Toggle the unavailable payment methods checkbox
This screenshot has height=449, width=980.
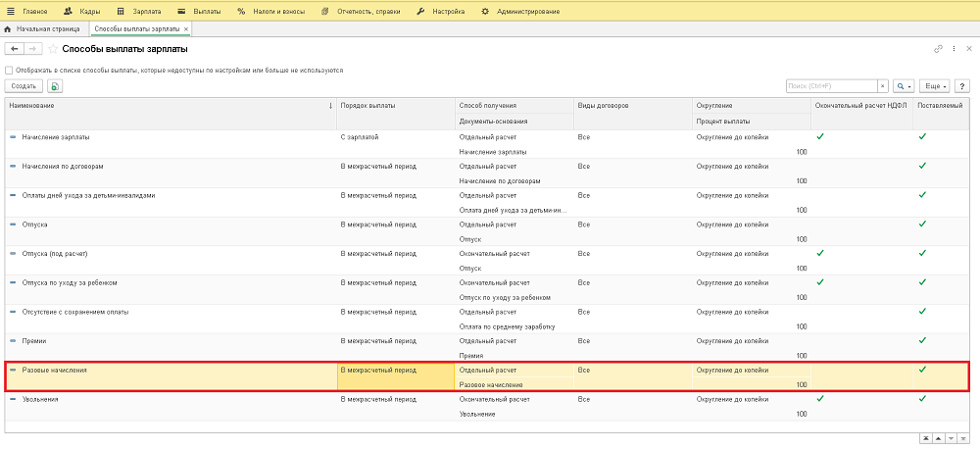(x=9, y=71)
